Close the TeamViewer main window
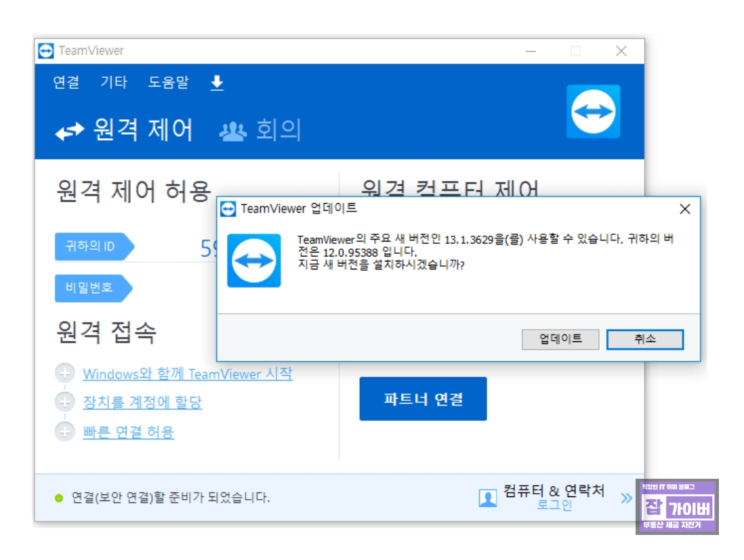Viewport: 744px width, 560px height. [x=621, y=51]
